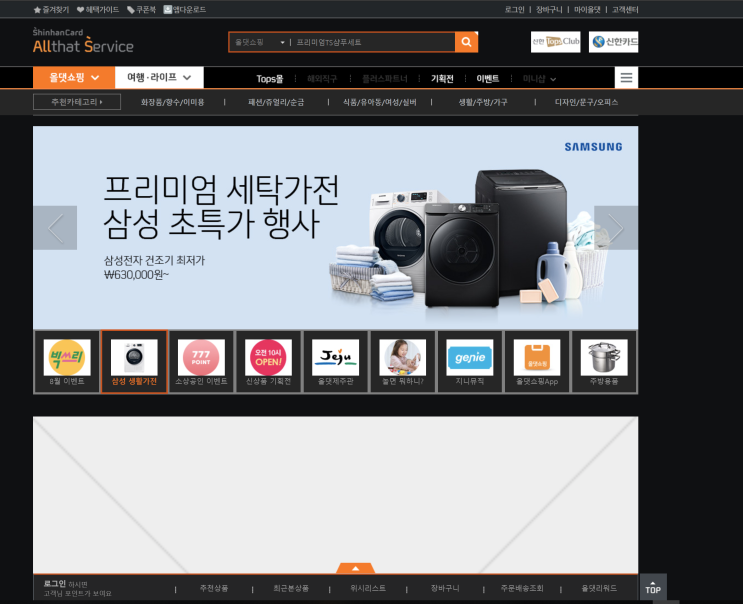Go to 고객센터

pos(625,9)
